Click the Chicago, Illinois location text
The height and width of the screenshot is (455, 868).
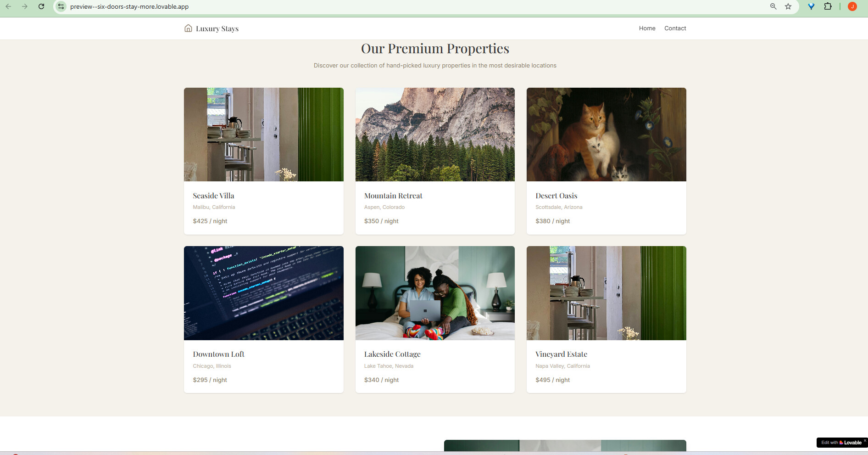tap(212, 366)
